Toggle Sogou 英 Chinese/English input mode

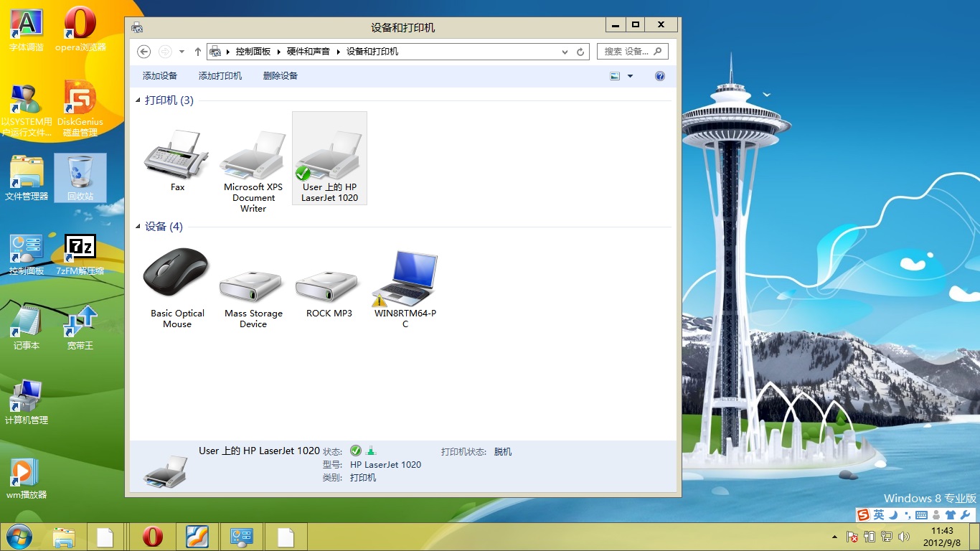(879, 515)
